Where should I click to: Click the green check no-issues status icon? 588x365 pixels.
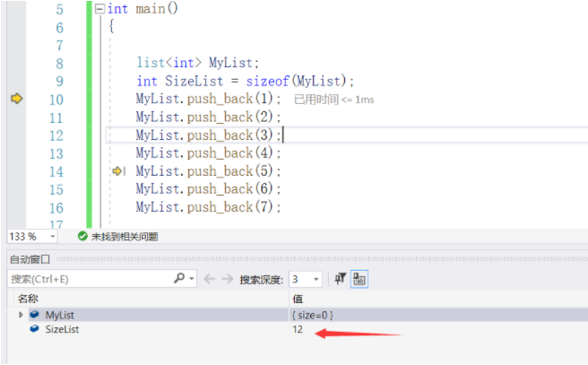pos(82,237)
